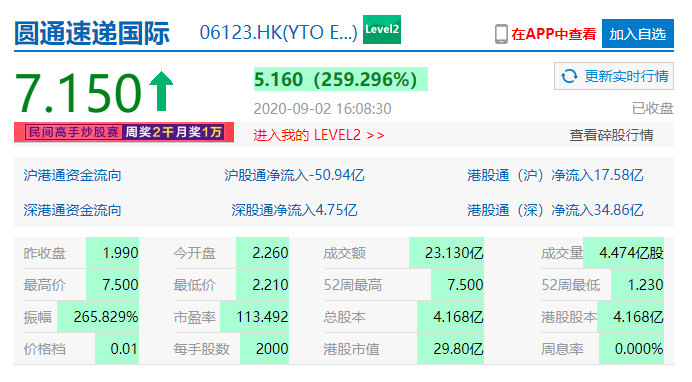Click the current price 7.150

click(79, 93)
